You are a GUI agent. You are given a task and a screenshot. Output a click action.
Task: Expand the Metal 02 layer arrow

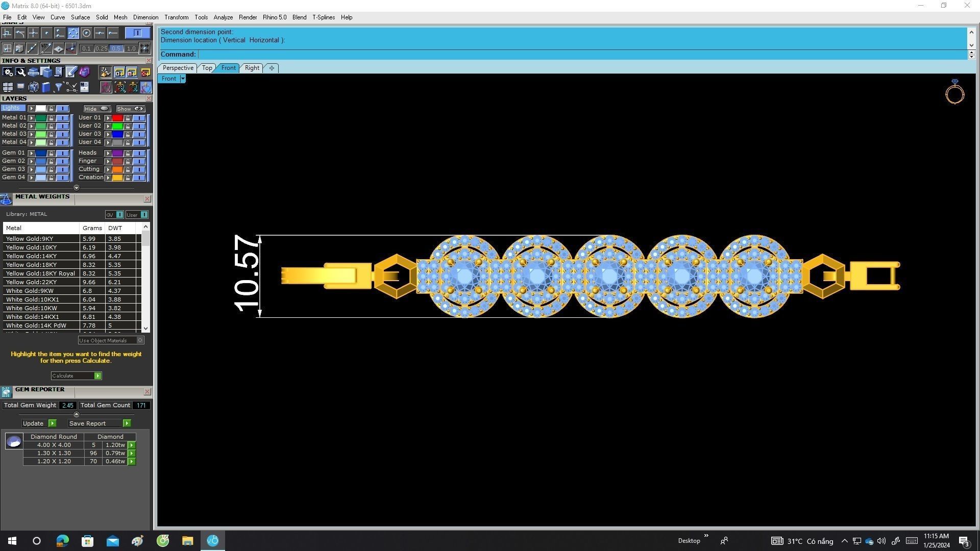[32, 126]
